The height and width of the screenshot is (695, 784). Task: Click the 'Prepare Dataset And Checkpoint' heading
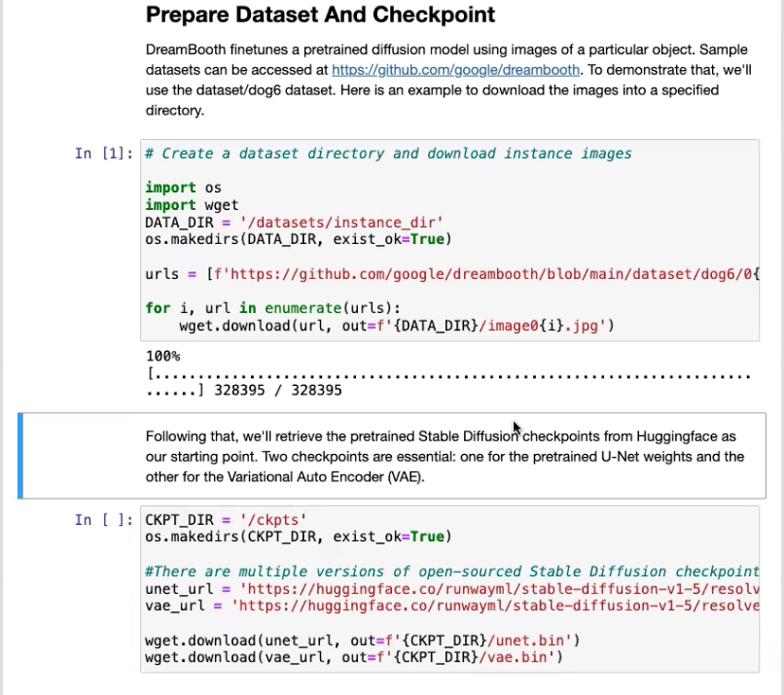320,16
